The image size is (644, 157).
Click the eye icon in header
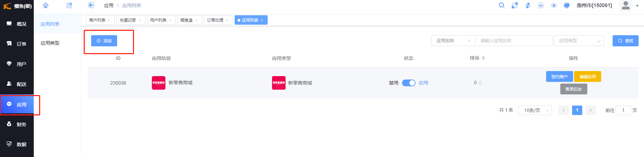[x=554, y=5]
